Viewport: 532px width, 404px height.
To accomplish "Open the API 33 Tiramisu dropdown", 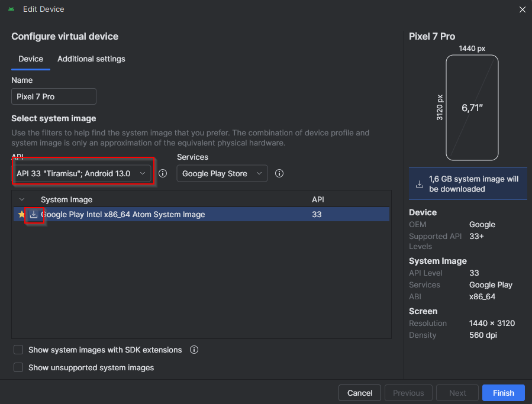I will [x=81, y=173].
